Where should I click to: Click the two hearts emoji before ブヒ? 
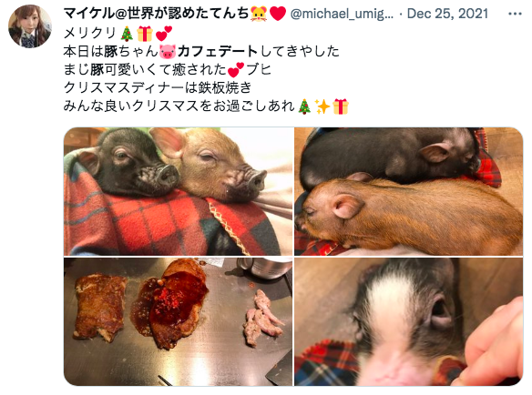(x=235, y=70)
